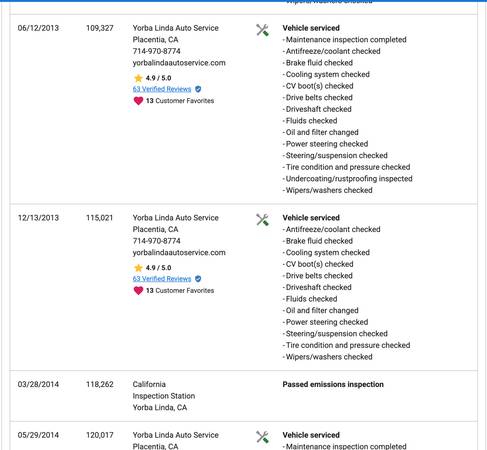Click verified badge icon in 12/13/2013 entry
Screen dimensions: 487x450
[198, 279]
